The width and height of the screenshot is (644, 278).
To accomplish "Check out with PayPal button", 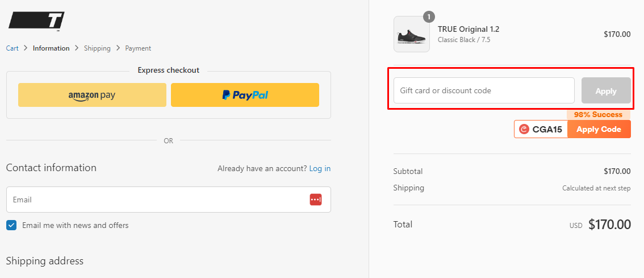I will [x=245, y=95].
